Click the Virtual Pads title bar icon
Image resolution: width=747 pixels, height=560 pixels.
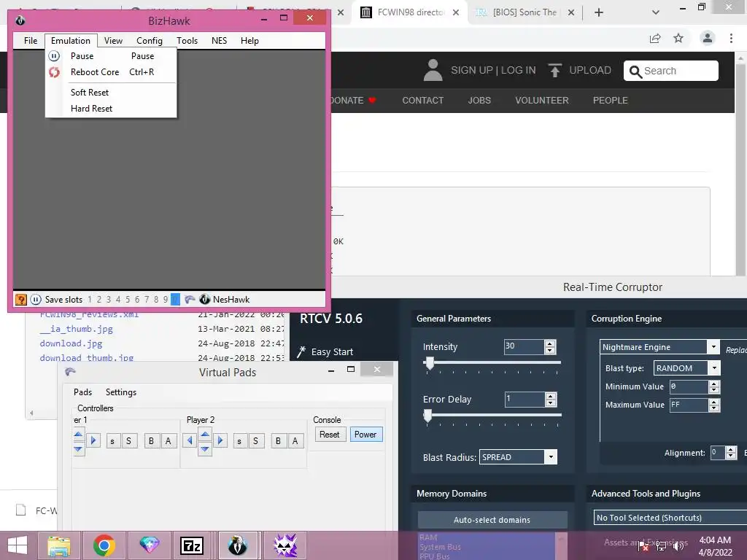[70, 371]
